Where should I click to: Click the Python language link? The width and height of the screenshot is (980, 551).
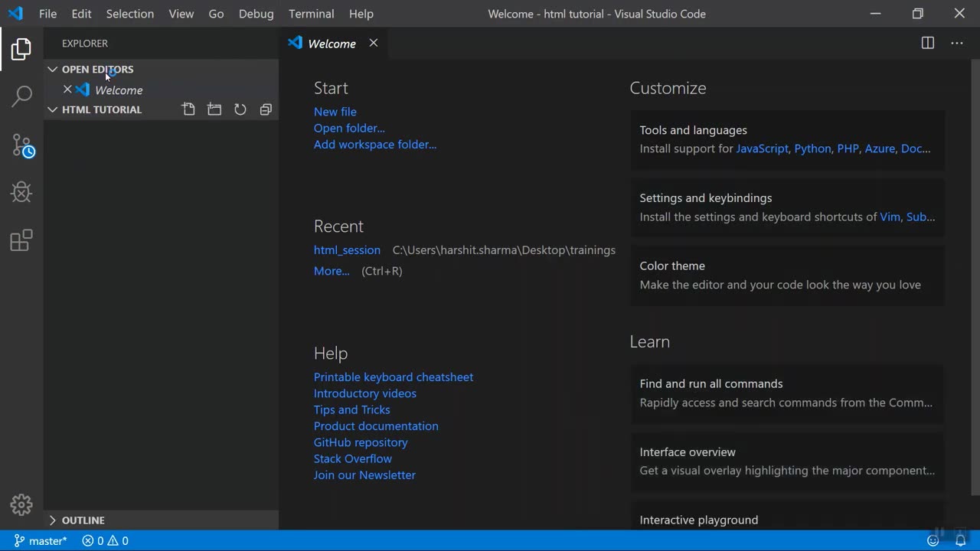pyautogui.click(x=812, y=148)
